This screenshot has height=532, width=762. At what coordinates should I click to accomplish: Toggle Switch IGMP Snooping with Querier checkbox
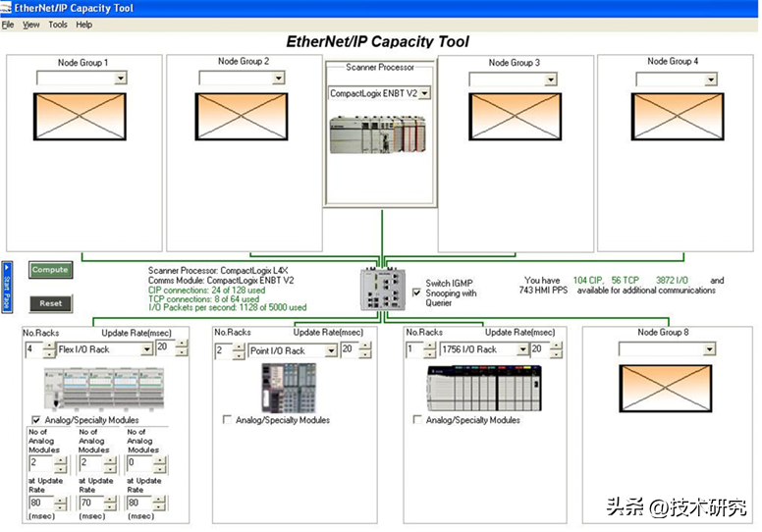[417, 293]
